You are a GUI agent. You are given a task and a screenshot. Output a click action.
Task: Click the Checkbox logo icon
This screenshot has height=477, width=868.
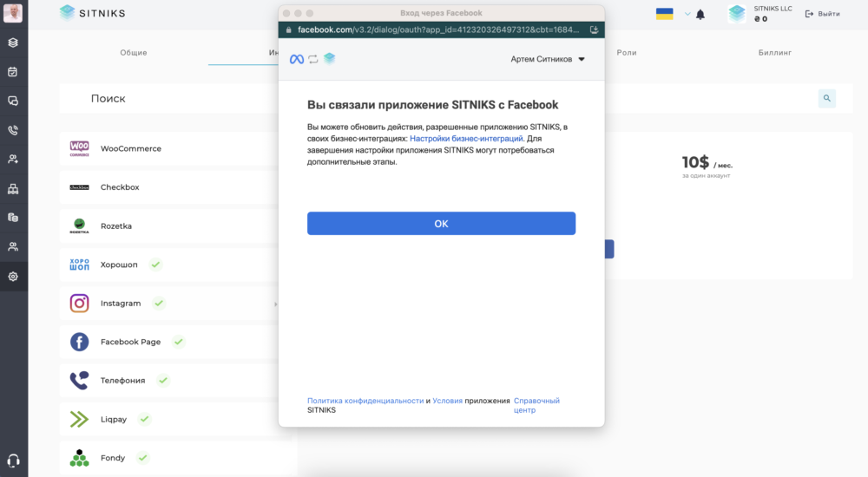[79, 187]
